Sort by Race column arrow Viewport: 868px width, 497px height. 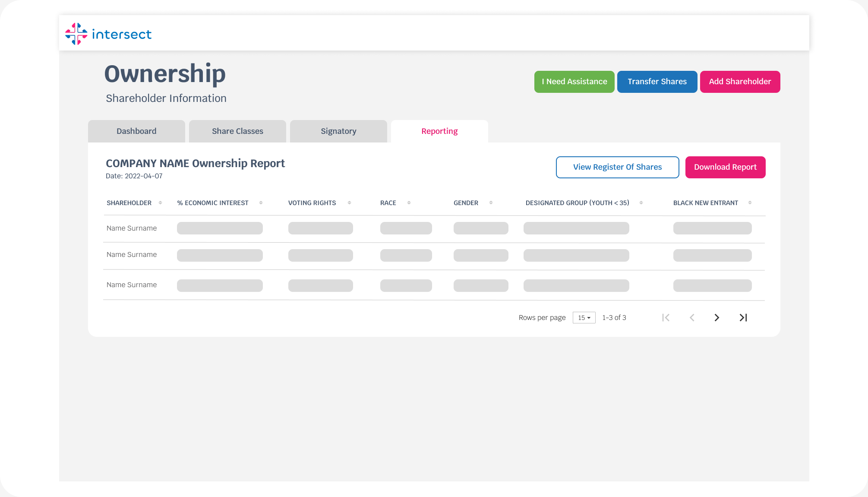(x=409, y=203)
